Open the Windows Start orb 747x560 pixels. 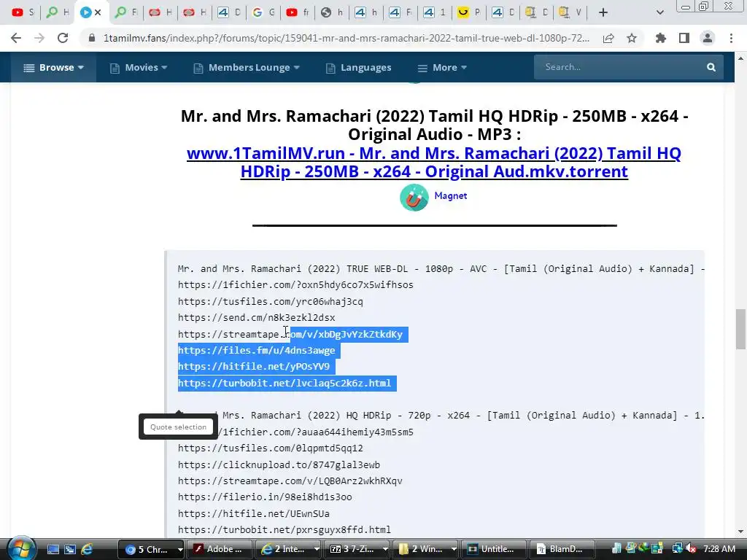pos(21,549)
